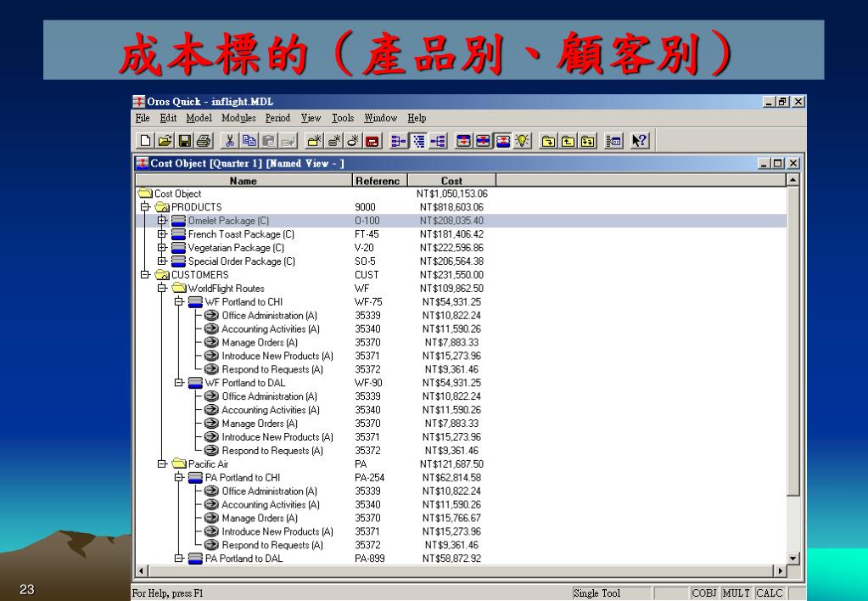This screenshot has width=868, height=601.
Task: Click the new folder with sparkle icon
Action: 314,141
